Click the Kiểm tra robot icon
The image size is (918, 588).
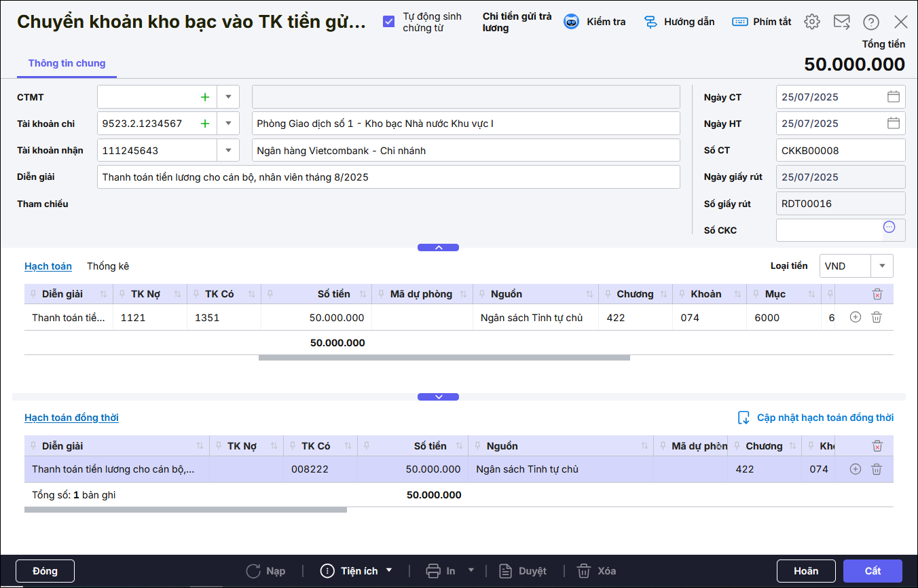click(572, 22)
